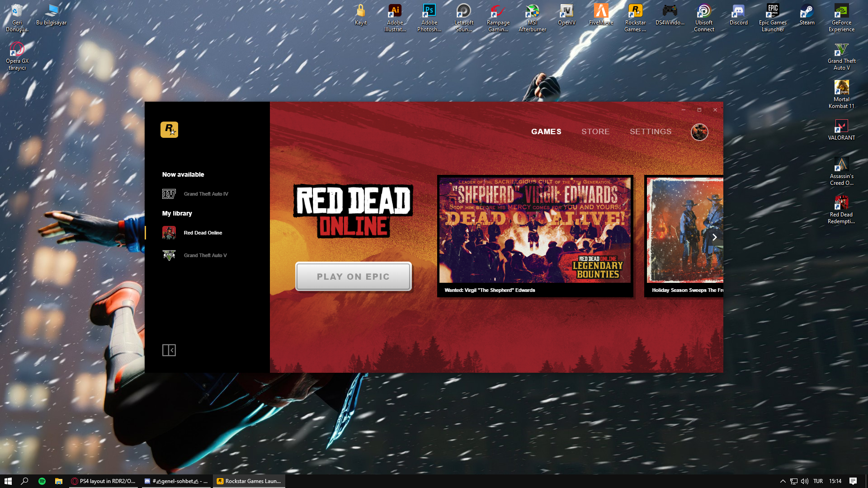868x488 pixels.
Task: Select the DS4Windows desktop icon
Action: pos(670,14)
